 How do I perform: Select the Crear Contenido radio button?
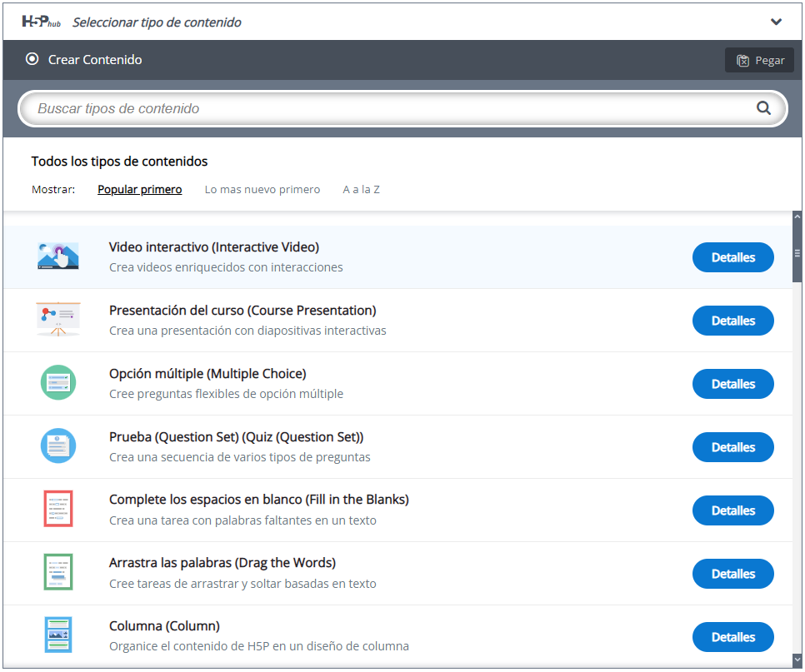click(x=32, y=59)
